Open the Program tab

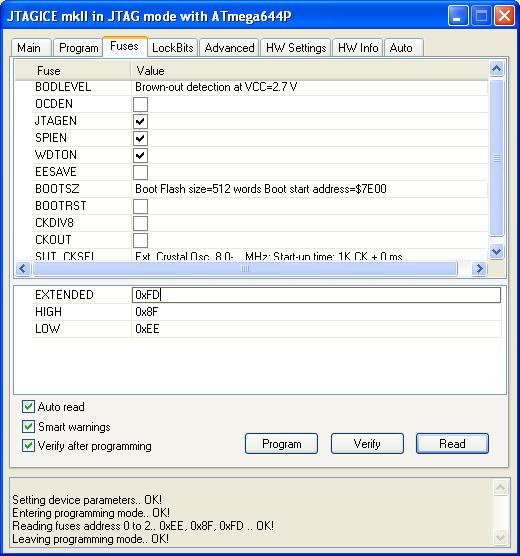(x=78, y=48)
